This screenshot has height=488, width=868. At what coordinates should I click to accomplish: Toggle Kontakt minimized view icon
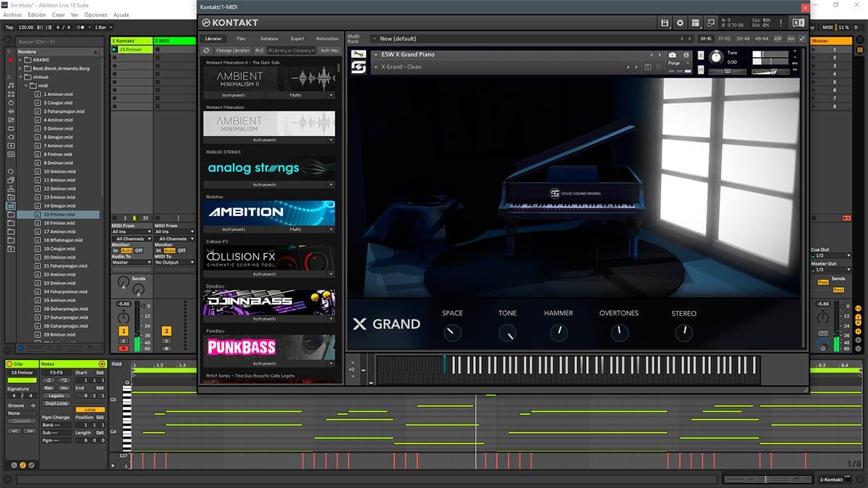tap(711, 23)
